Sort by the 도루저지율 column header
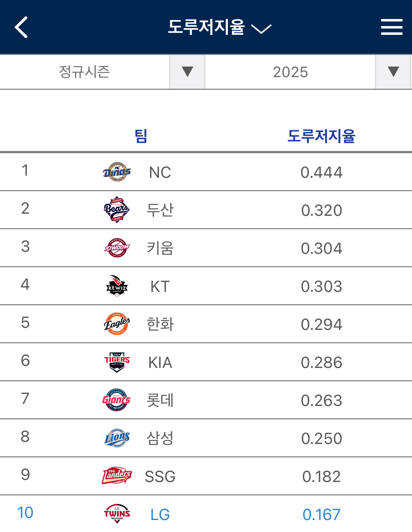412x532 pixels. [321, 136]
